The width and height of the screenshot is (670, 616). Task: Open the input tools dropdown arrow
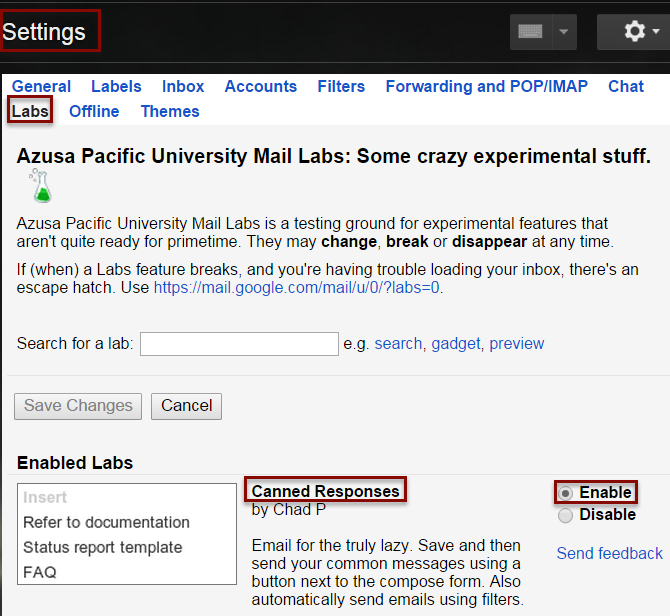click(564, 32)
